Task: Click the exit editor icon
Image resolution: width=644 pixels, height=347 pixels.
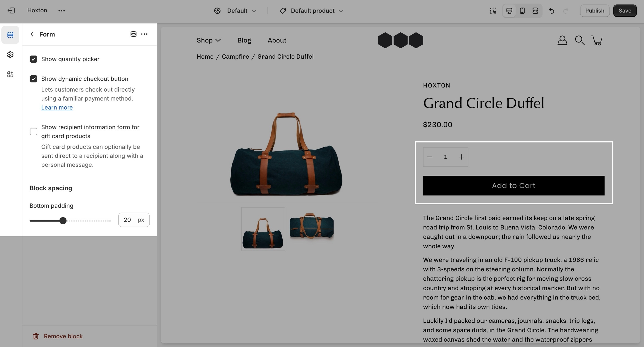Action: 11,11
